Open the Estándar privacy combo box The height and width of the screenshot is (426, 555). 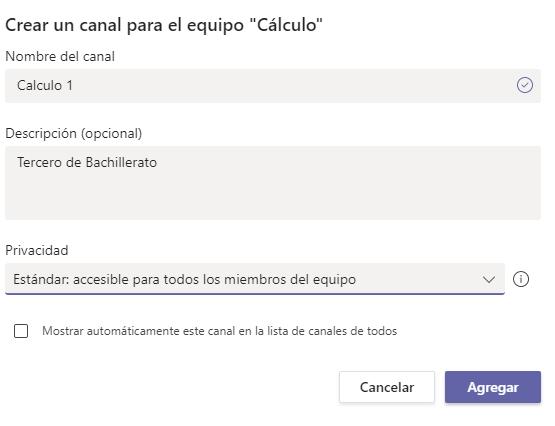tap(255, 279)
